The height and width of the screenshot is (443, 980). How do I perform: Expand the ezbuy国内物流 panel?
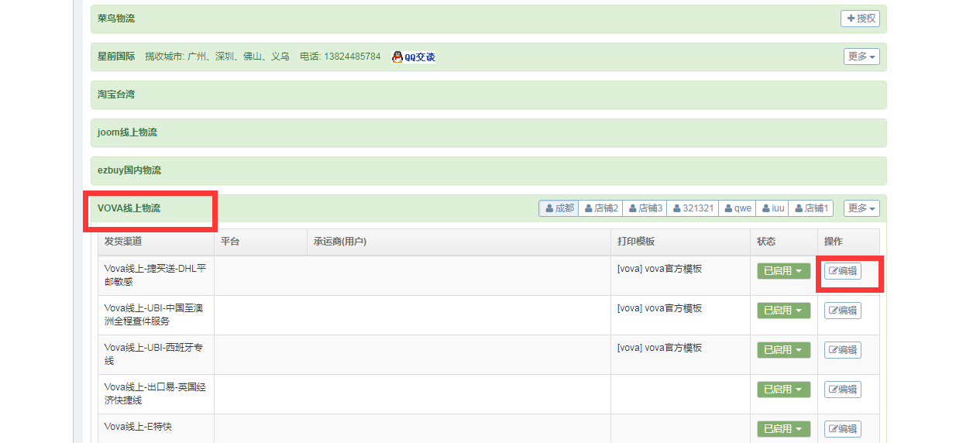(x=488, y=170)
